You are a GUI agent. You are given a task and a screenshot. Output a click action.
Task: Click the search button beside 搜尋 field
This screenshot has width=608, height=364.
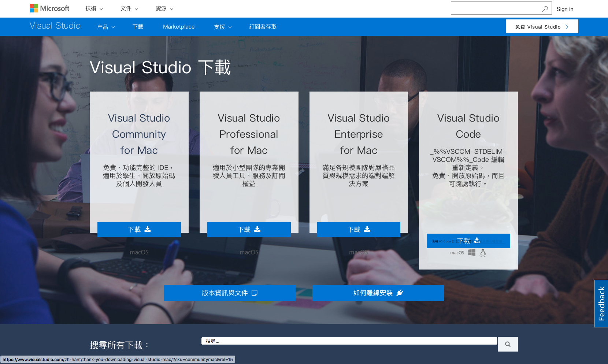508,344
